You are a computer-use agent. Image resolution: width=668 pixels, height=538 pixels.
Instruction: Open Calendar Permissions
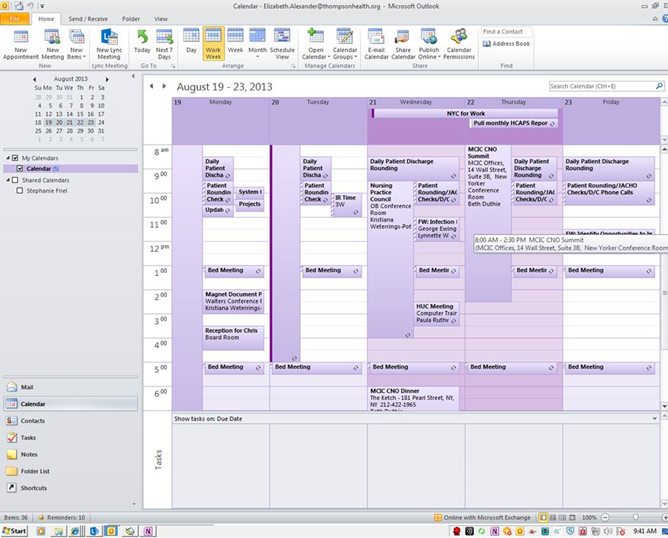point(459,44)
